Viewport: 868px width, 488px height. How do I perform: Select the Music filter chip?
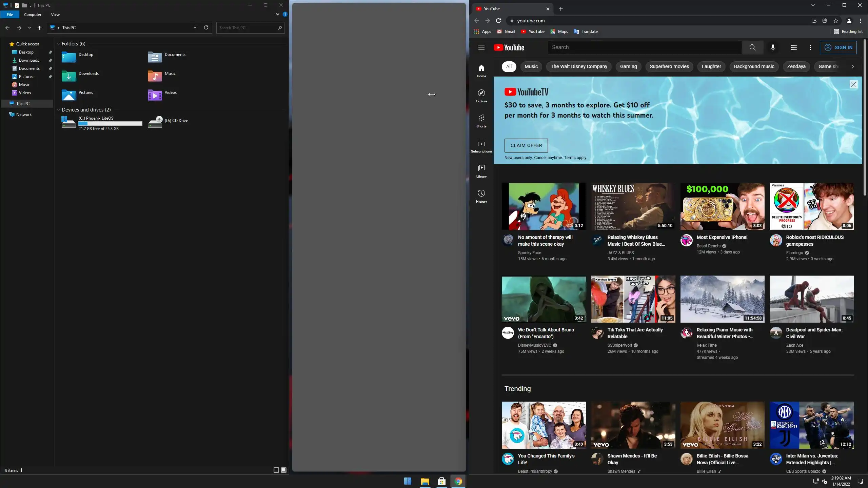tap(531, 66)
